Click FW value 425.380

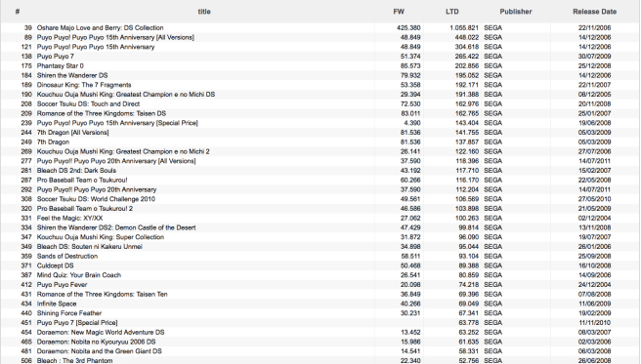(x=408, y=27)
